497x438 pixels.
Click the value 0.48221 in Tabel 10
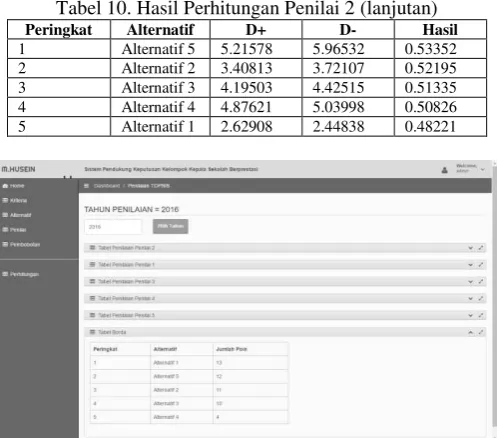430,126
